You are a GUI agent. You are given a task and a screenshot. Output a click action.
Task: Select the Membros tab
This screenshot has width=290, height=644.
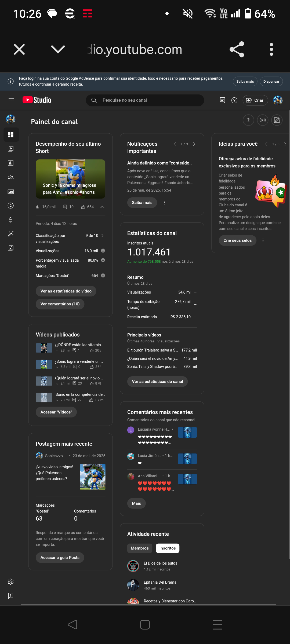140,548
